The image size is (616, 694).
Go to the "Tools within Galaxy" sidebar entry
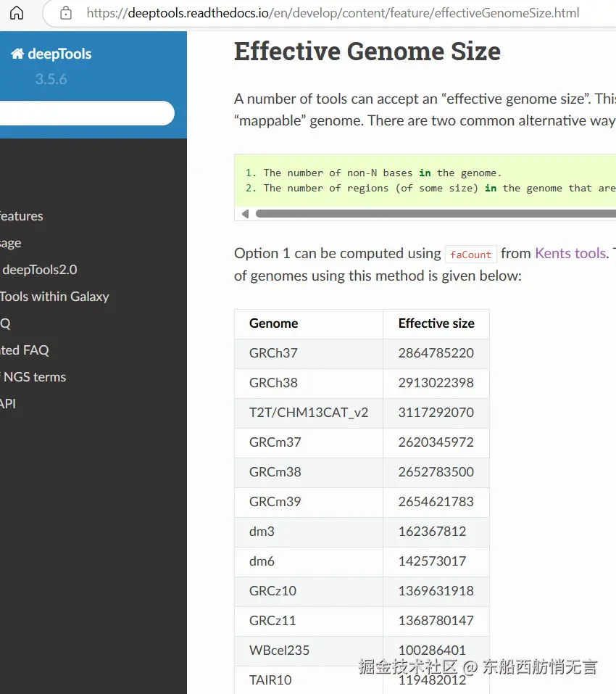[54, 297]
